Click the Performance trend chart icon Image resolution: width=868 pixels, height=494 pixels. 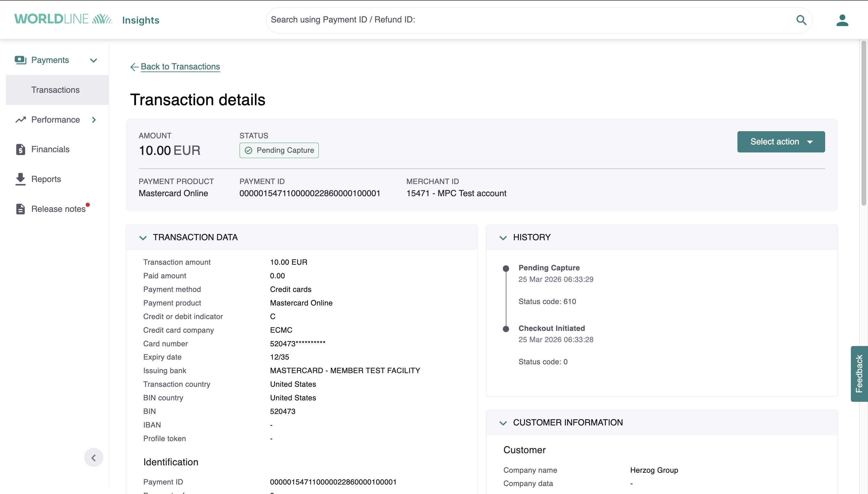[20, 120]
